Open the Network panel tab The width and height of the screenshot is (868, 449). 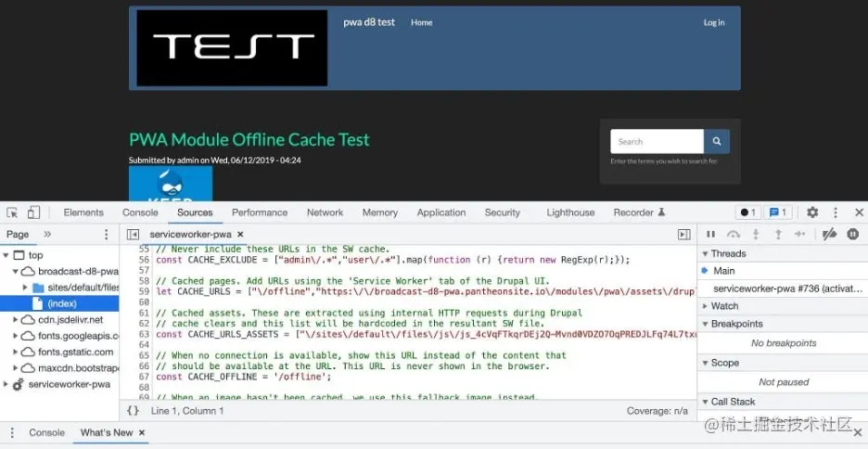tap(325, 212)
